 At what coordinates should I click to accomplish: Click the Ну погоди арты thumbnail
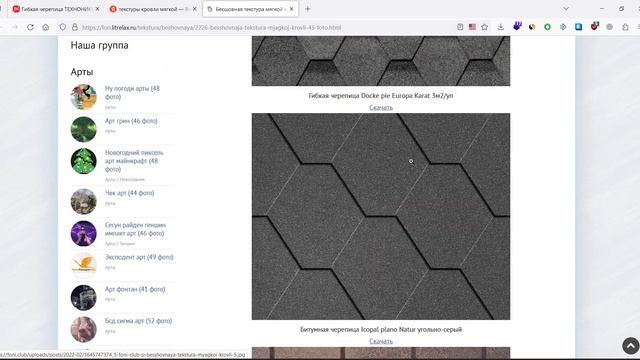[84, 97]
